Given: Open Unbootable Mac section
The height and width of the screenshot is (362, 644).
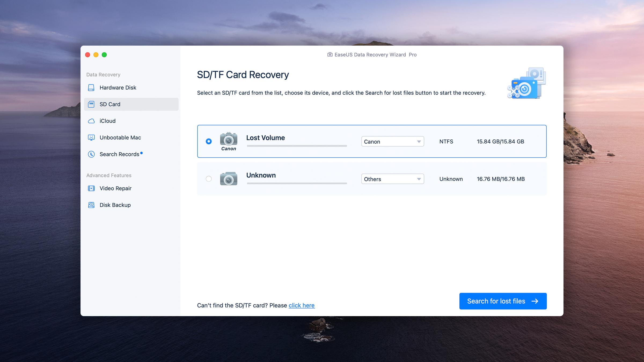Looking at the screenshot, I should click(x=131, y=138).
